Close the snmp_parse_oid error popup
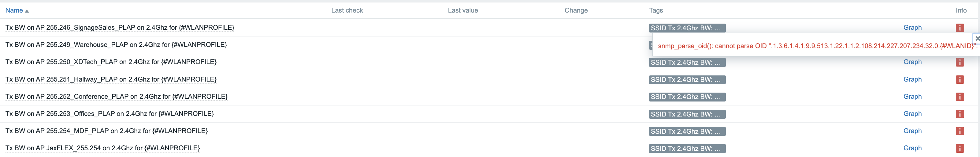Screen dimensions: 980x157 click(x=977, y=39)
